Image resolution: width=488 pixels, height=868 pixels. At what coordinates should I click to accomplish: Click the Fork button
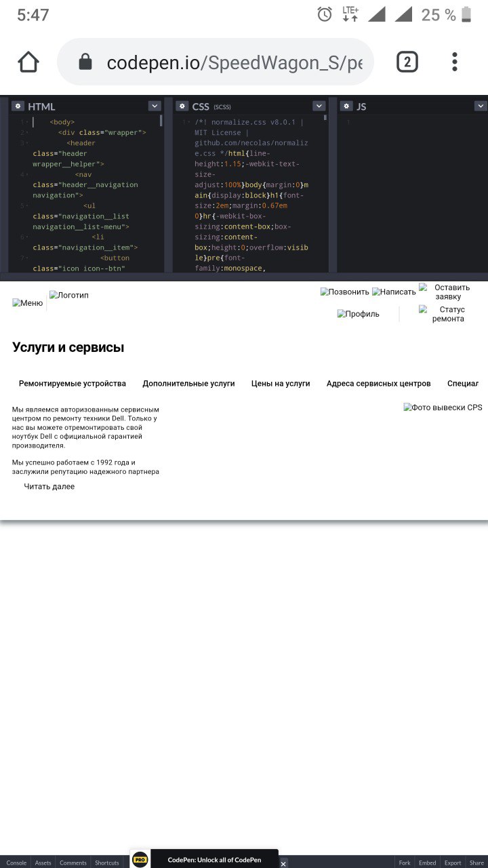click(x=405, y=863)
